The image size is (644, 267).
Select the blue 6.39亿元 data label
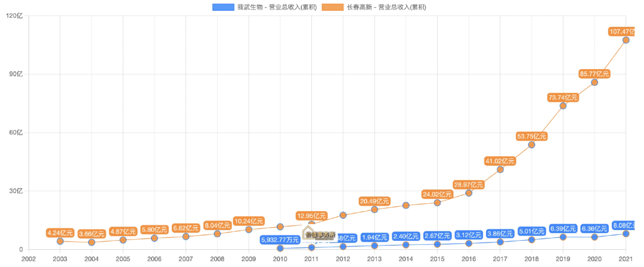point(563,229)
